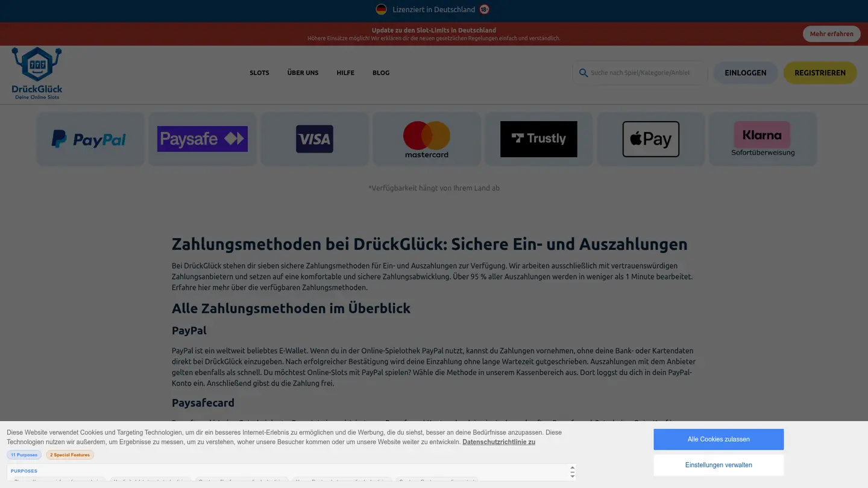The height and width of the screenshot is (488, 868).
Task: Click the Paysafecard section heading
Action: coord(203,402)
